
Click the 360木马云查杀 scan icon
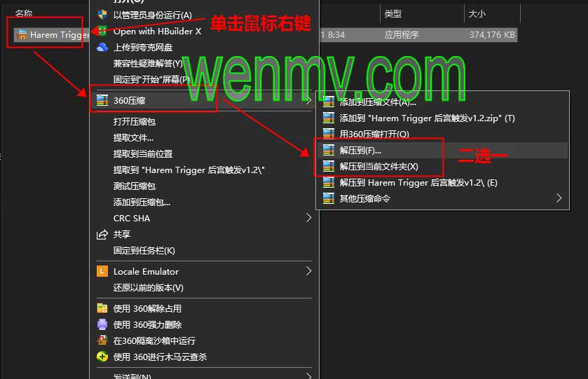[102, 357]
